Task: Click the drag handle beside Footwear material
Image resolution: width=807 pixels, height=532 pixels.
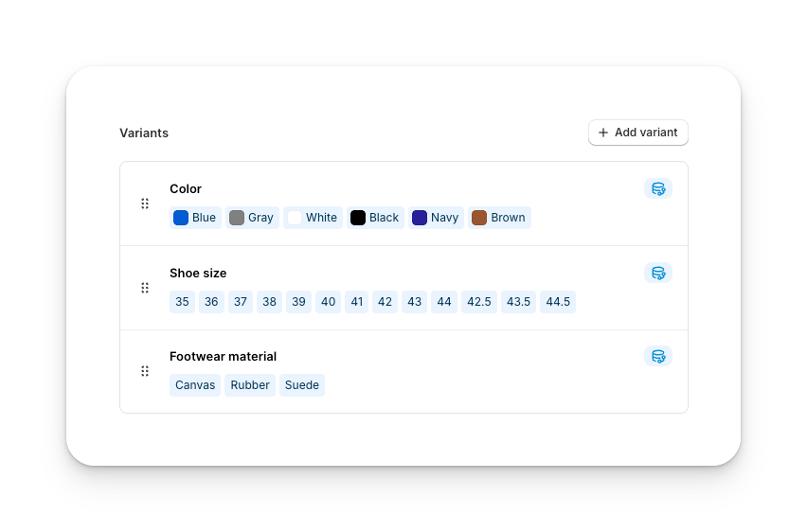Action: coord(145,371)
